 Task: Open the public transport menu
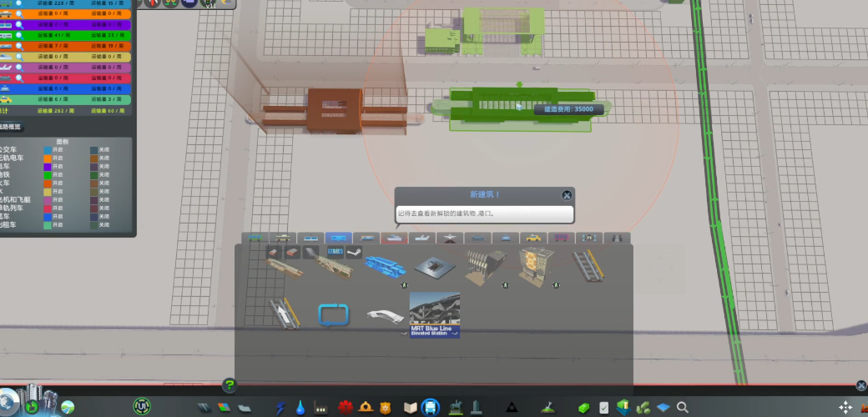[x=430, y=408]
